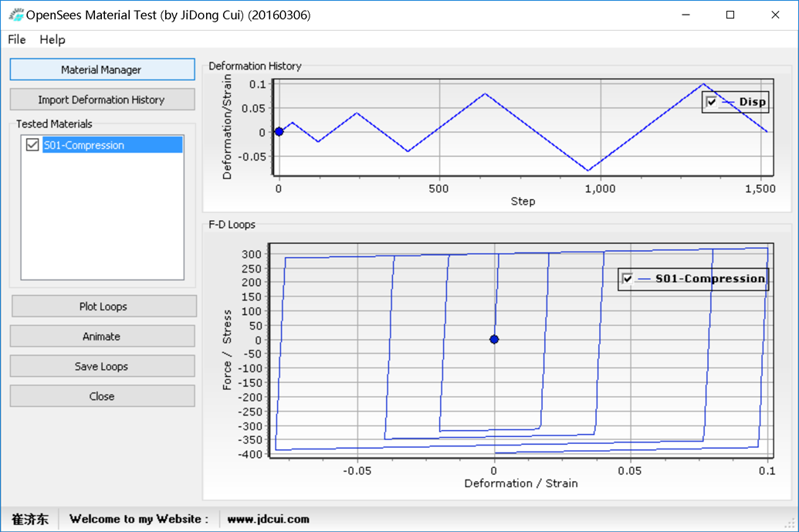Click the 'Tested Materials' group label
The height and width of the screenshot is (532, 799).
click(x=54, y=124)
